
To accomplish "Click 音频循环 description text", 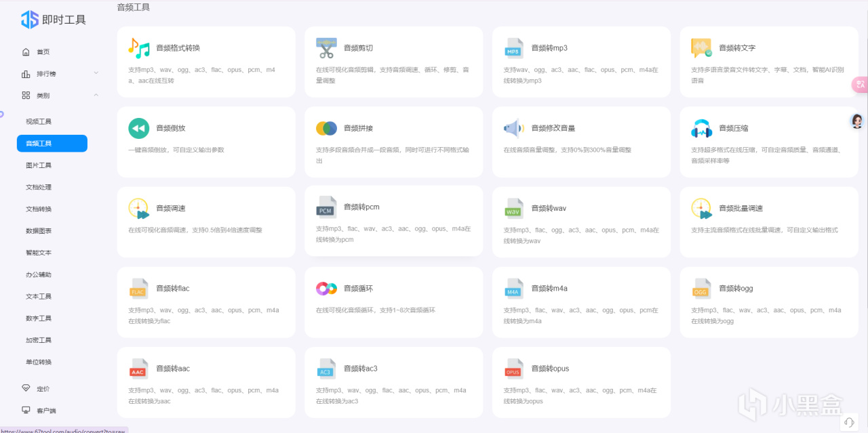I will (x=375, y=310).
